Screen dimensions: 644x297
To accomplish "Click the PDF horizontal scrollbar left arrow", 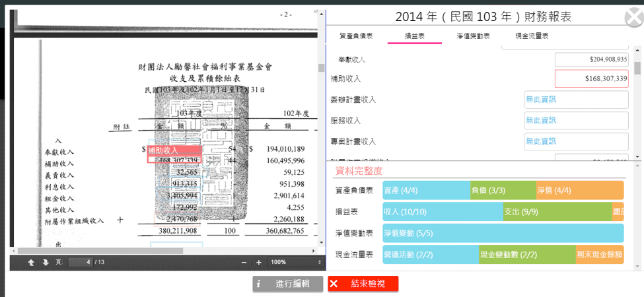I will (x=14, y=251).
